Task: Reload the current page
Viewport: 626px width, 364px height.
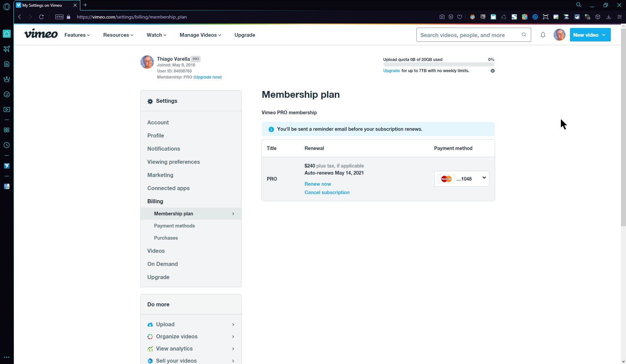Action: tap(41, 17)
